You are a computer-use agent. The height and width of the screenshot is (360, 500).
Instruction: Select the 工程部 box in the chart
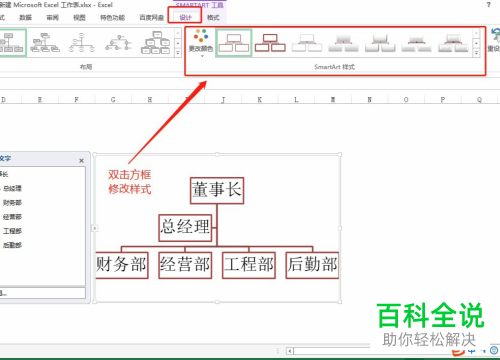pos(249,265)
